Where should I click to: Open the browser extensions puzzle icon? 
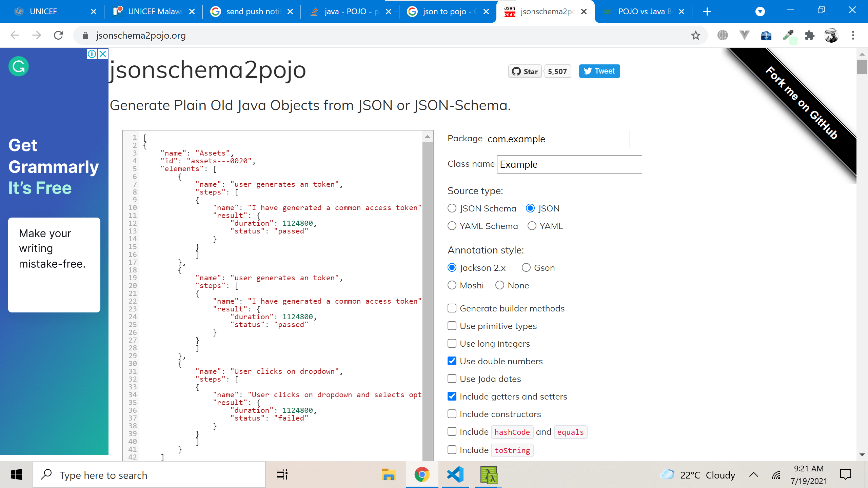click(x=810, y=35)
